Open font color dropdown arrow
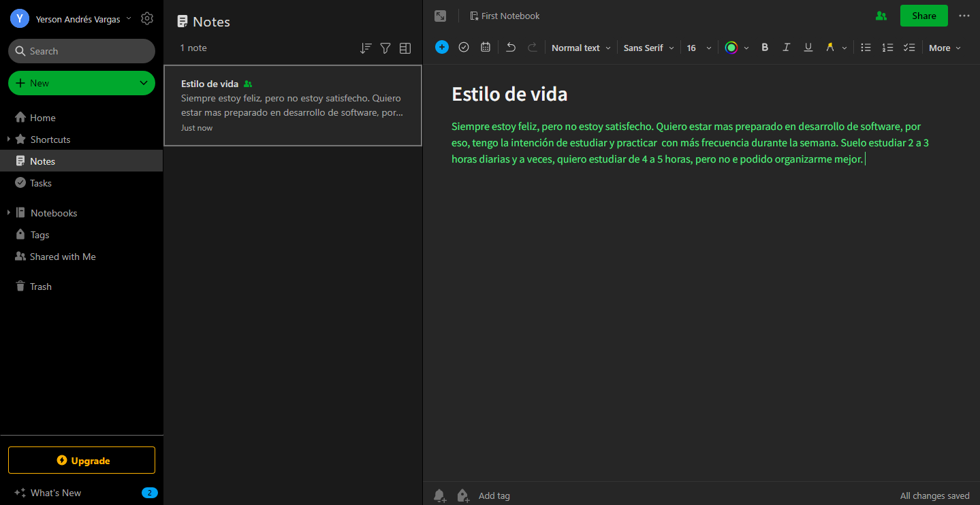The image size is (980, 505). (746, 48)
